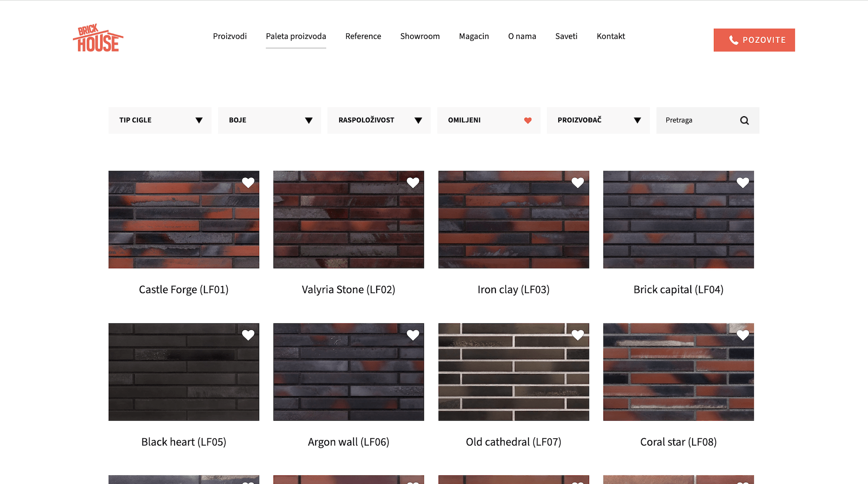Favorite Old cathedral (LF07) with heart
This screenshot has height=484, width=868.
pyautogui.click(x=578, y=335)
